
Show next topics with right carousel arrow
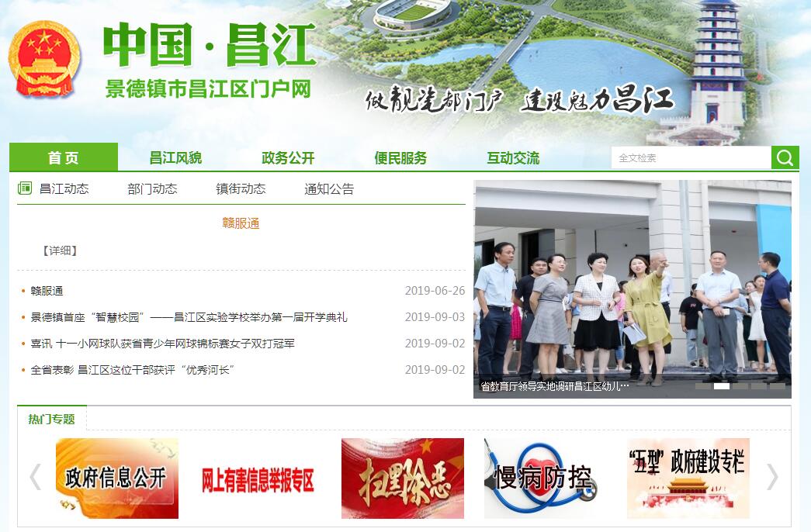771,477
